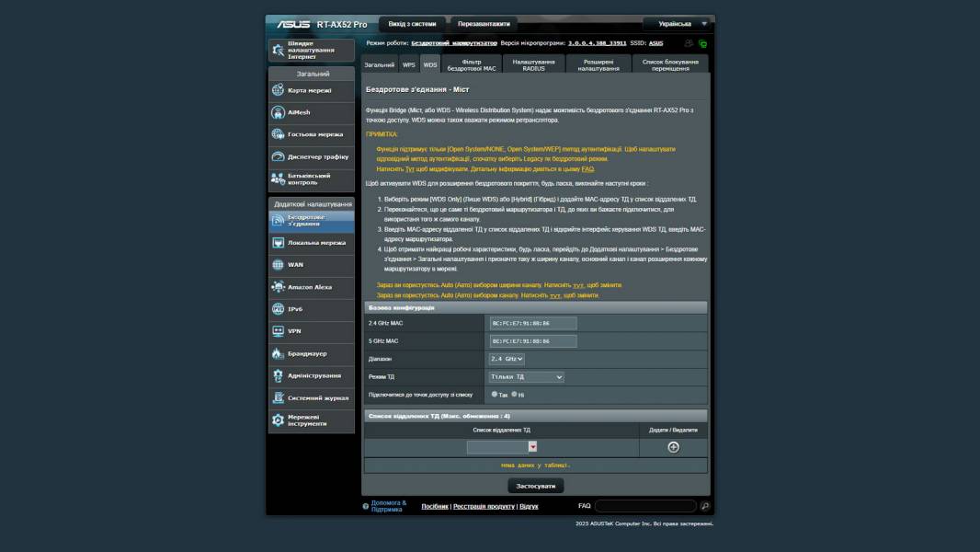
Task: Open the Українська language selector
Action: [678, 24]
